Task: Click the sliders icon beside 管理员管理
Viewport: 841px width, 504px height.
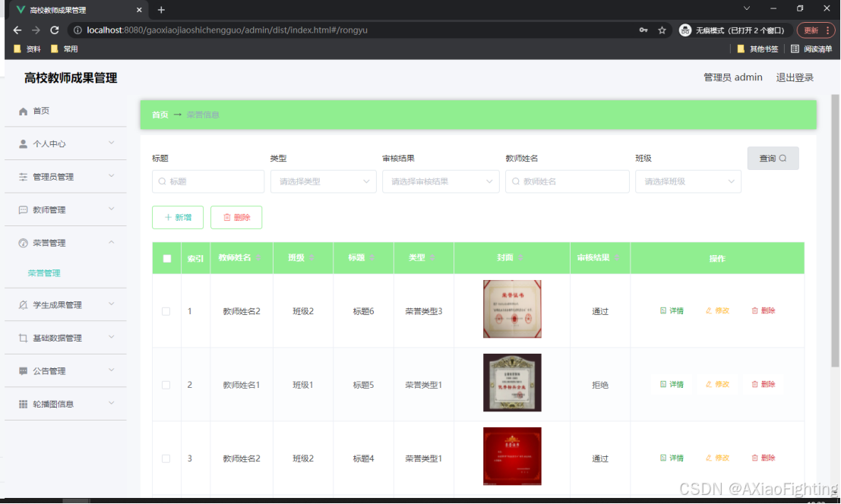Action: (23, 177)
